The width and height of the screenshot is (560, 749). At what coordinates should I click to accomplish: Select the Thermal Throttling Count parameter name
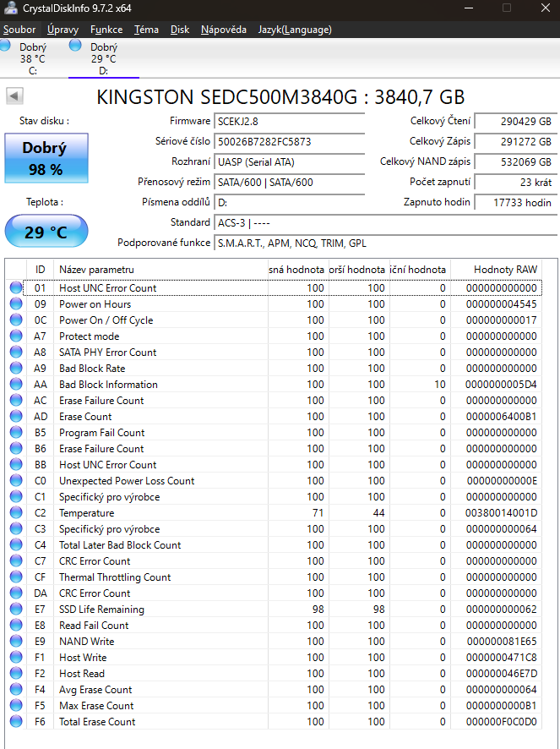pyautogui.click(x=115, y=577)
